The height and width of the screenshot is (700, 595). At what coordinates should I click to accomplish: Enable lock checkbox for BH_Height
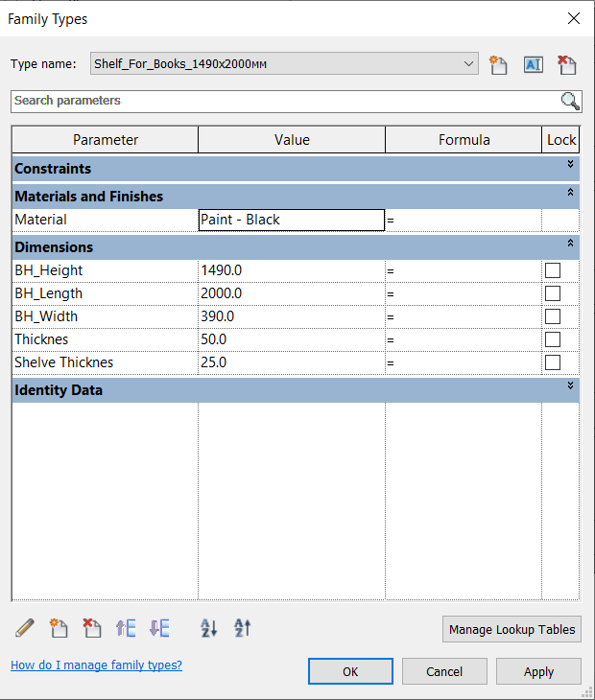[553, 270]
